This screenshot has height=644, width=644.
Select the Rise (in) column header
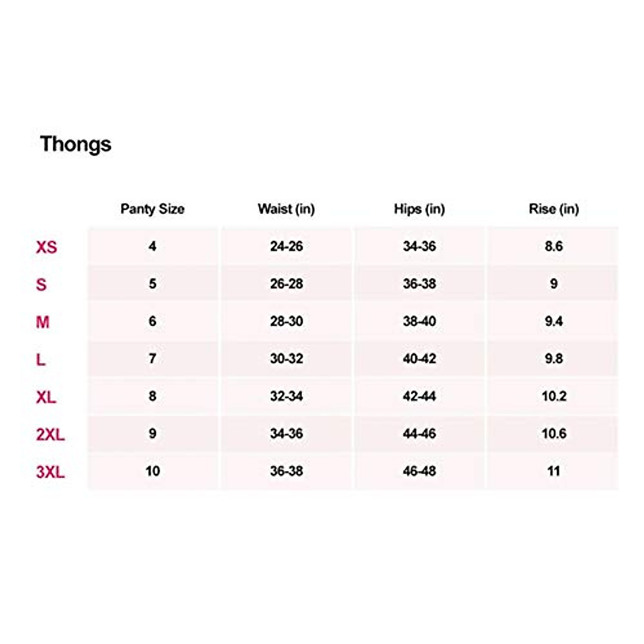coord(553,209)
